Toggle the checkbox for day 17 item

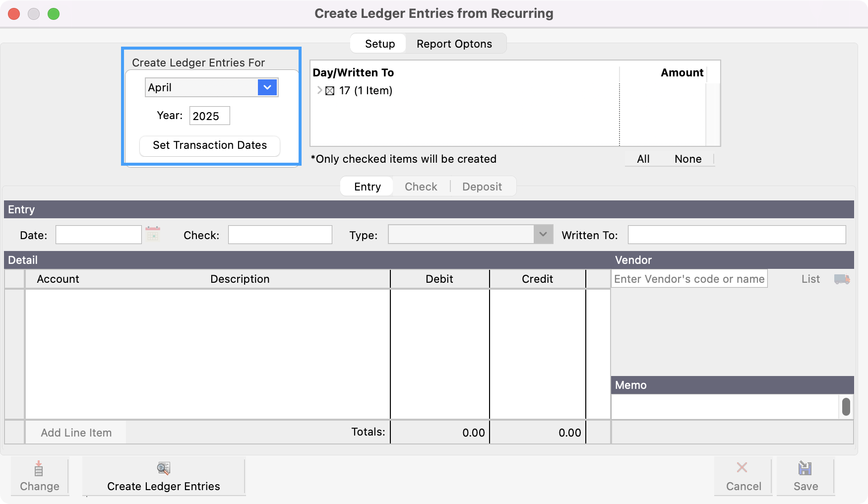click(x=330, y=91)
